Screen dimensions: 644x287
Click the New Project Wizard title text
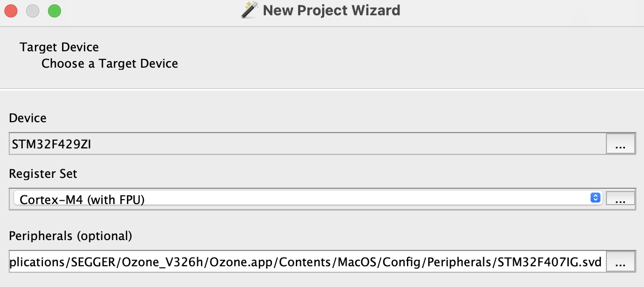(331, 10)
